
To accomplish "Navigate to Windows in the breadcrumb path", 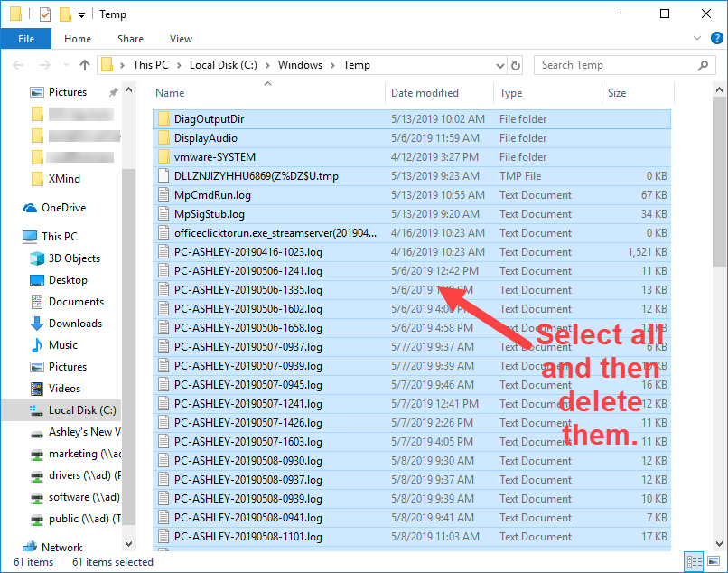I will pyautogui.click(x=300, y=65).
